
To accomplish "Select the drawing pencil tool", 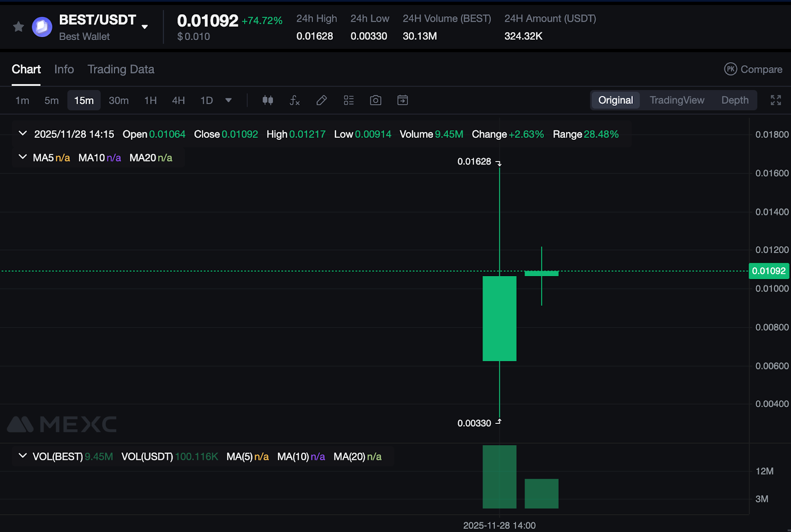I will 321,100.
